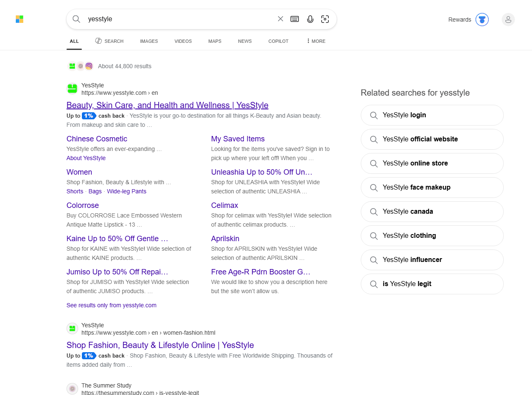
Task: Click magnifier icon beside YesStyle influencer
Action: [374, 260]
